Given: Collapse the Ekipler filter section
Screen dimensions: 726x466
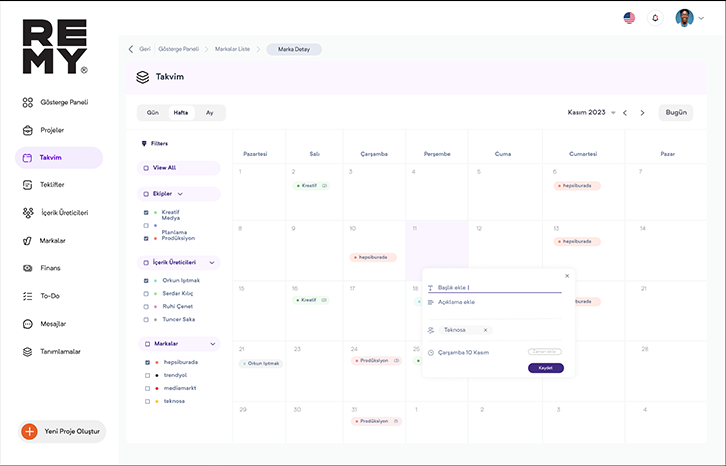Looking at the screenshot, I should [182, 194].
